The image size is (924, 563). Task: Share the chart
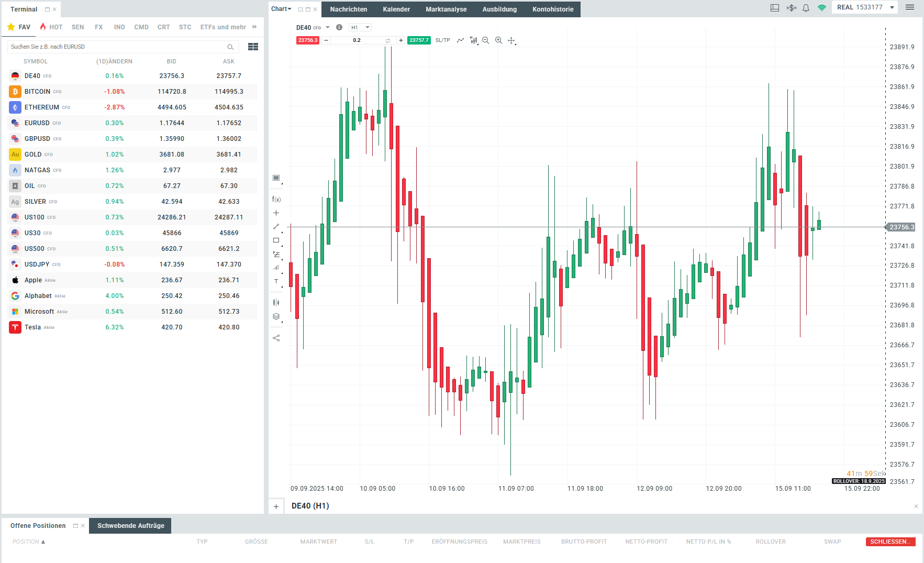276,338
